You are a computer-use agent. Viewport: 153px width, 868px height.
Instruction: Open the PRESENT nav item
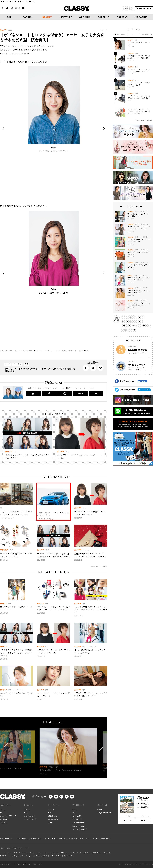[x=122, y=17]
